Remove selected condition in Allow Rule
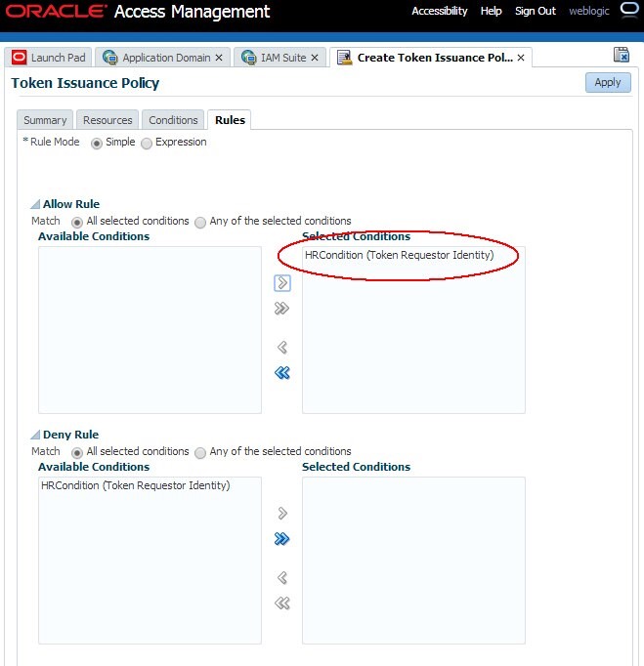The width and height of the screenshot is (644, 666). click(x=282, y=348)
